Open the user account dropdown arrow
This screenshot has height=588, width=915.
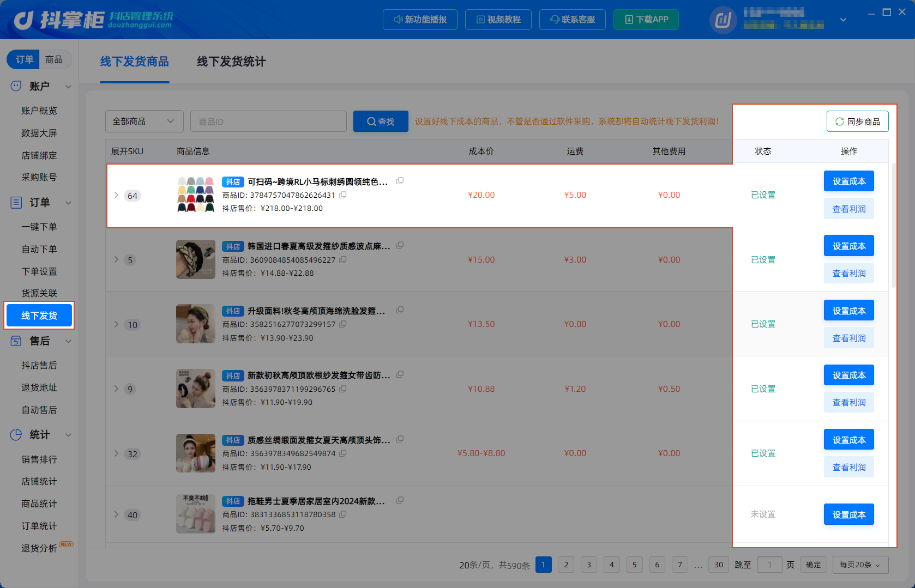pyautogui.click(x=843, y=20)
